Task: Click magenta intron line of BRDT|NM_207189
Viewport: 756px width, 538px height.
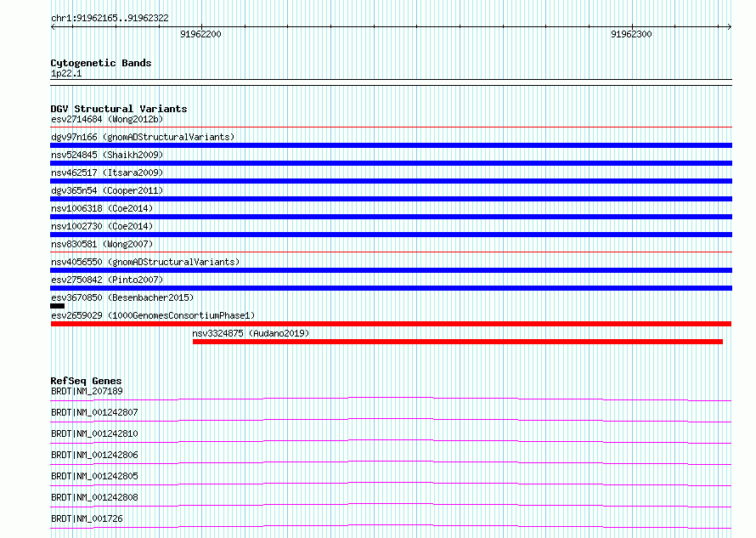Action: click(x=391, y=398)
